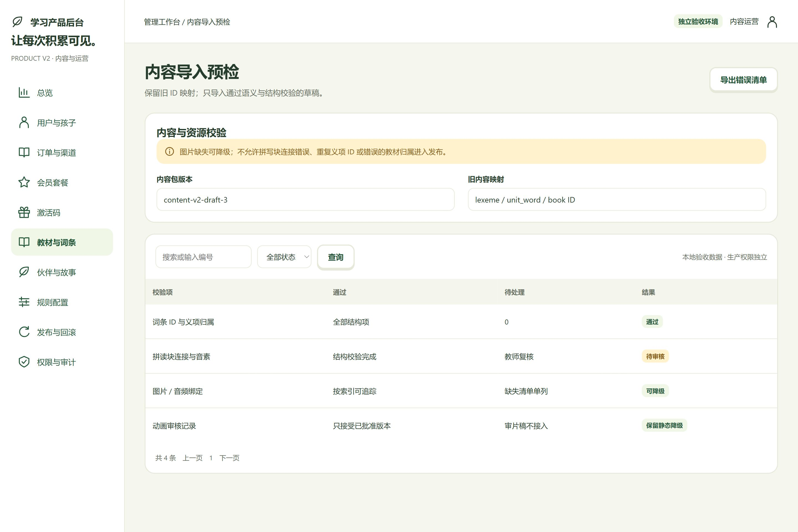Click the 保留静态降级 result badge
798x532 pixels.
click(x=664, y=426)
